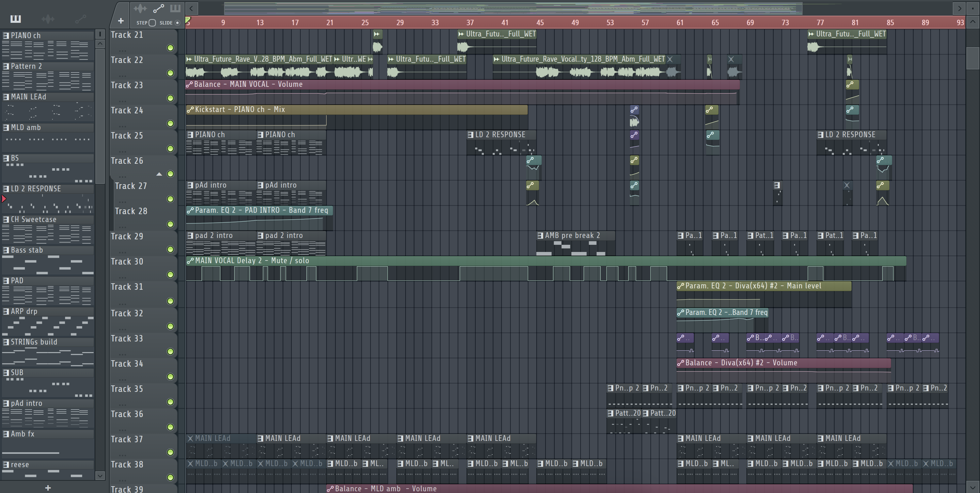Select the first LD 2 RESPONSE clip on Track 25
Screen dimensions: 980x493
click(x=502, y=143)
